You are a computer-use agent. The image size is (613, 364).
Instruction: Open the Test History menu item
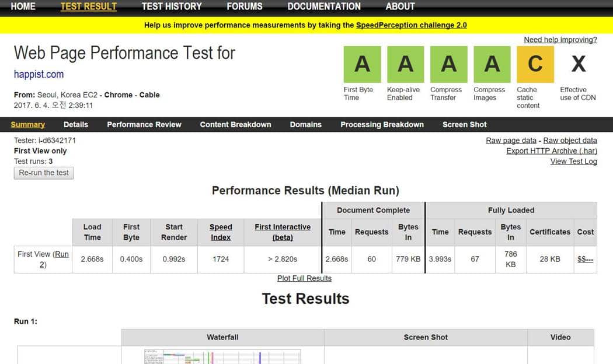click(x=172, y=6)
